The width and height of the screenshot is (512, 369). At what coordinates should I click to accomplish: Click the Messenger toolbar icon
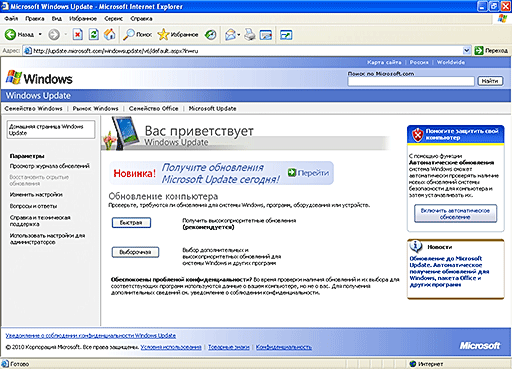click(286, 35)
